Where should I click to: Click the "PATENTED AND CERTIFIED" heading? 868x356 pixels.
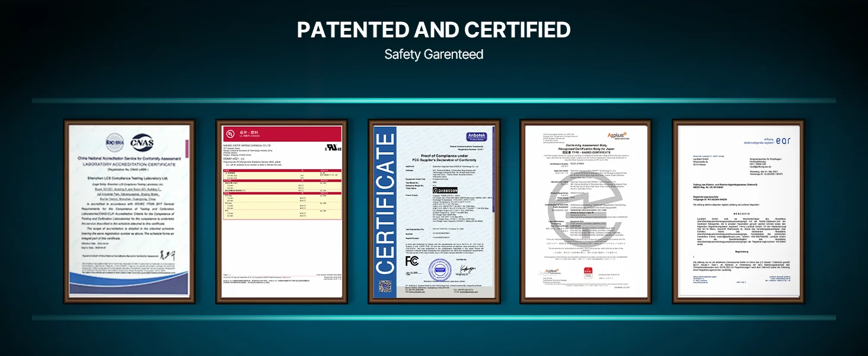point(434,30)
